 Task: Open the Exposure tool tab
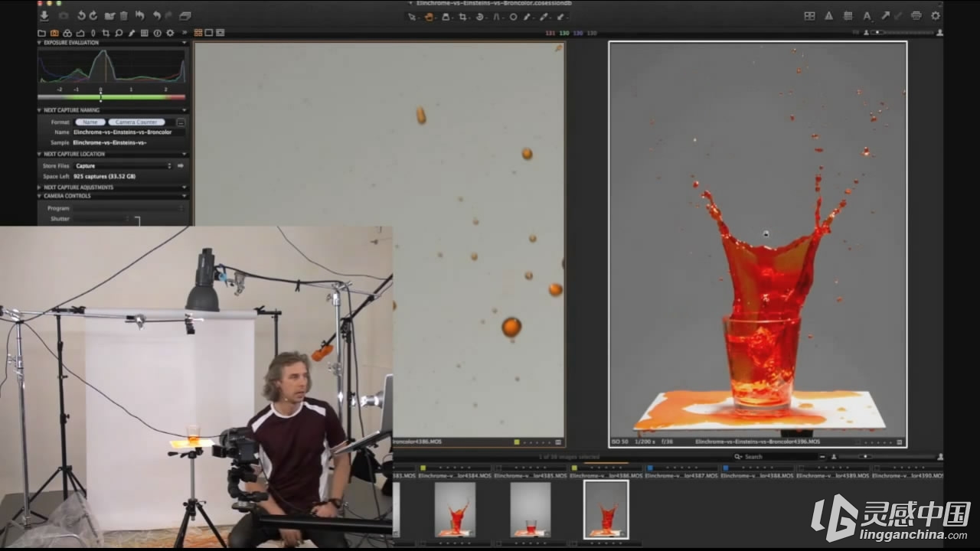pos(80,33)
